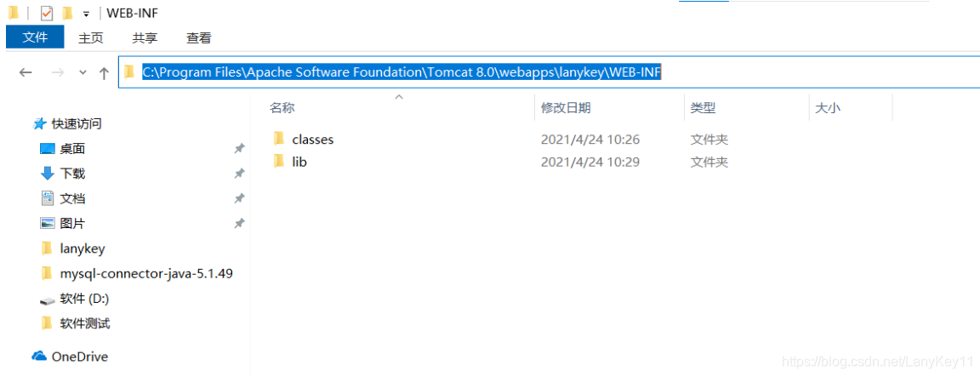Click the new folder icon in title bar
This screenshot has height=377, width=980.
tap(67, 13)
